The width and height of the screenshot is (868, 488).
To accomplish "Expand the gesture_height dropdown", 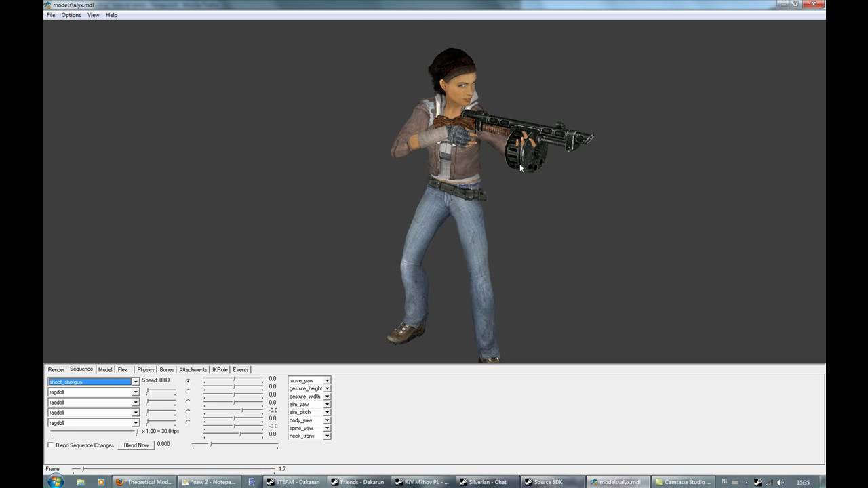I will tap(327, 388).
